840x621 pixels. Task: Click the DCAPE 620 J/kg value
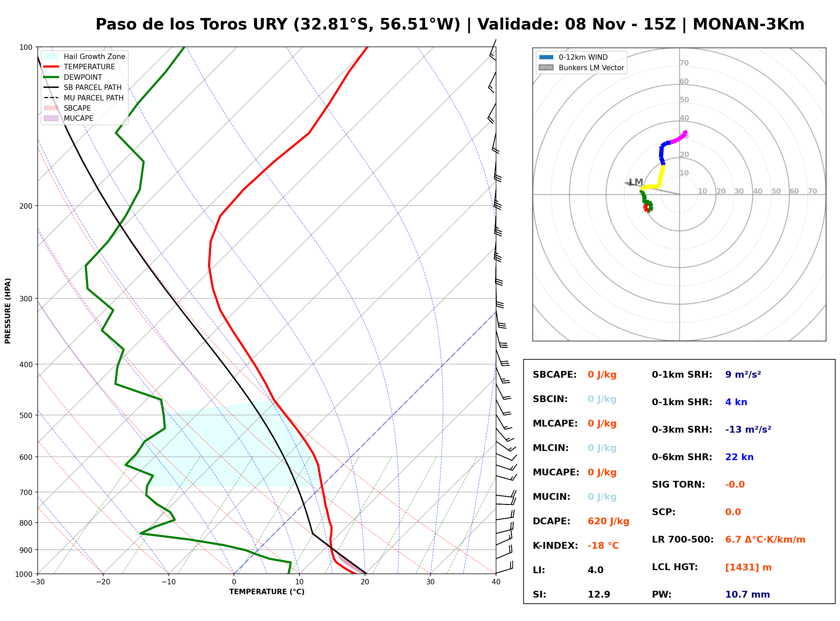click(x=608, y=521)
